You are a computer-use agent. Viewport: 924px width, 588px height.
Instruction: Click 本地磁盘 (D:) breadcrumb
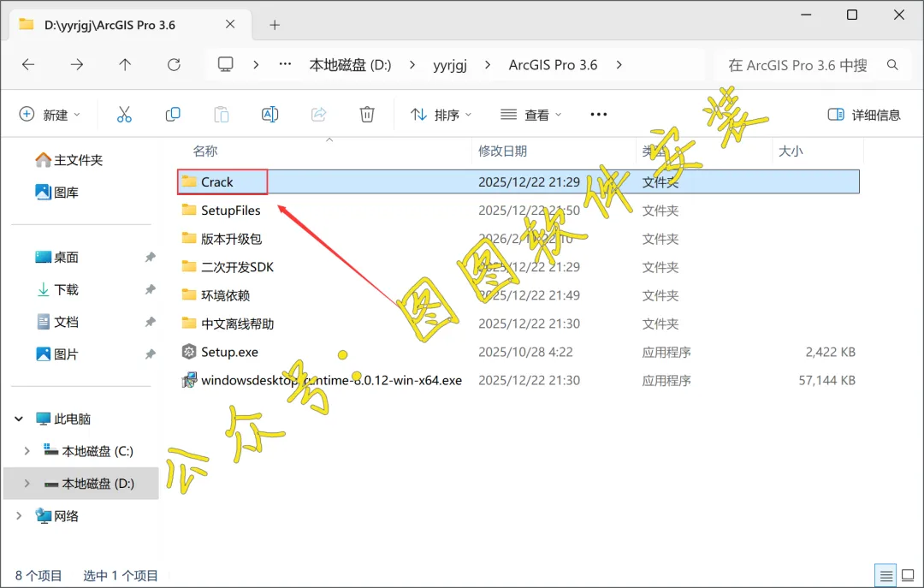350,65
